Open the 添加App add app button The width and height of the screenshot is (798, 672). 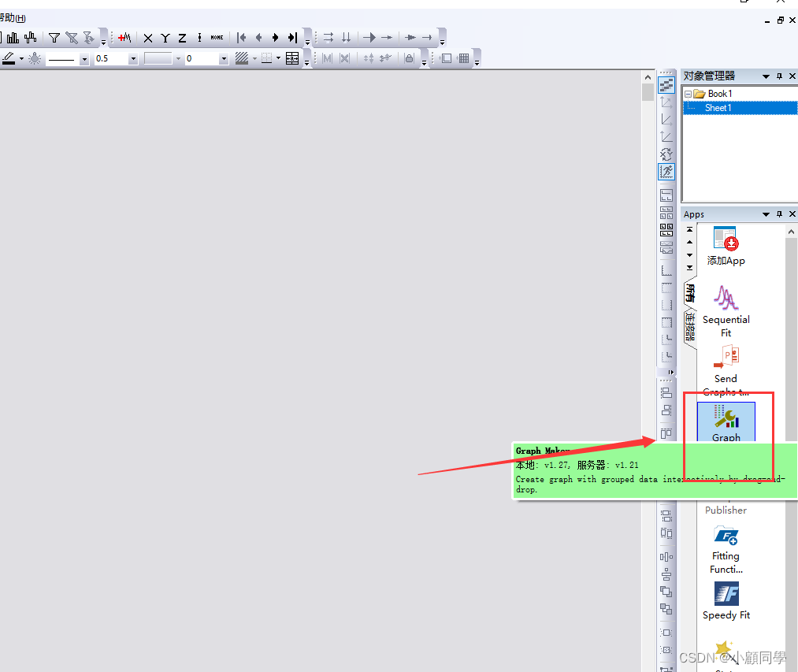pyautogui.click(x=726, y=247)
